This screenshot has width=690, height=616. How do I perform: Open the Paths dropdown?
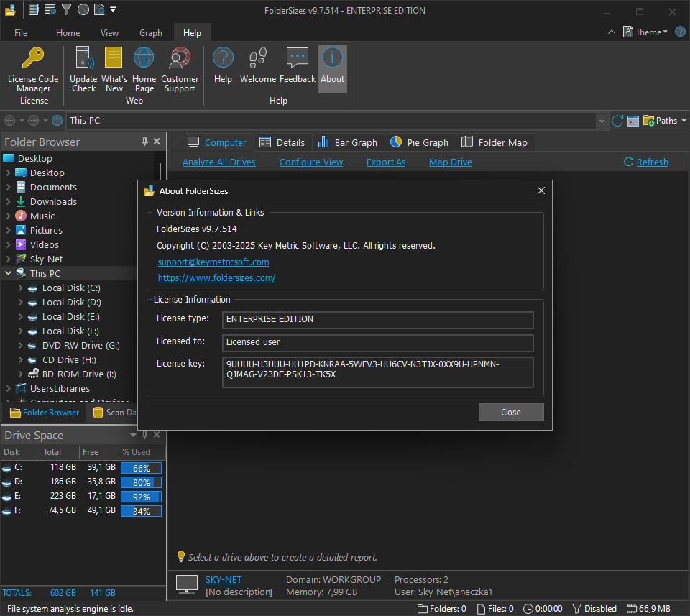(x=664, y=121)
